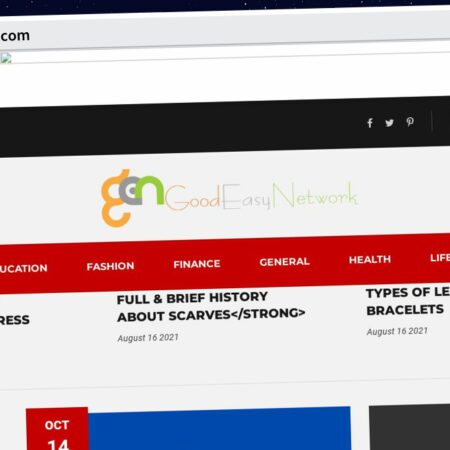Viewport: 450px width, 450px height.
Task: Open the article title ending in RESS
Action: coord(15,320)
